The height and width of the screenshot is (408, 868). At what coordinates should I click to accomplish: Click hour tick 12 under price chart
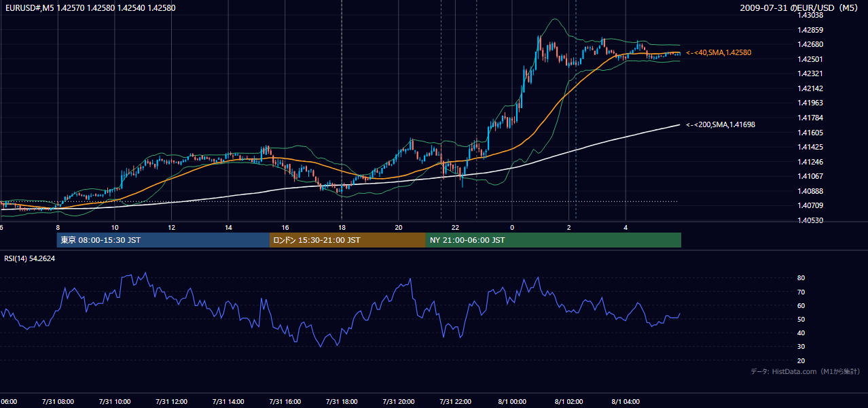[172, 227]
